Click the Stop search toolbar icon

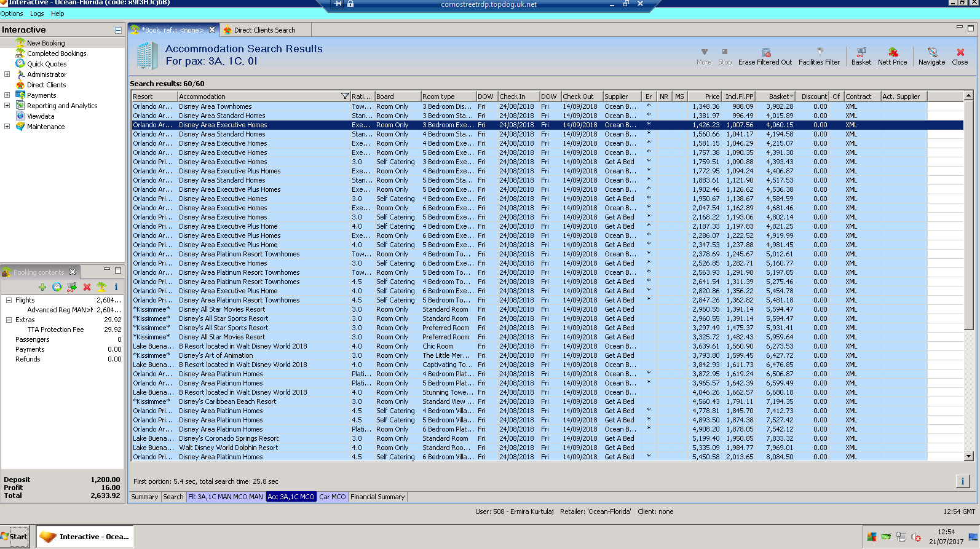pos(725,52)
